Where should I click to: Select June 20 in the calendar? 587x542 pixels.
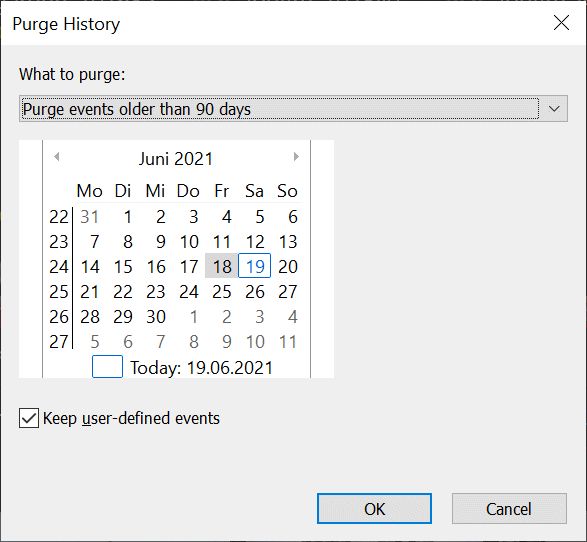(x=288, y=267)
